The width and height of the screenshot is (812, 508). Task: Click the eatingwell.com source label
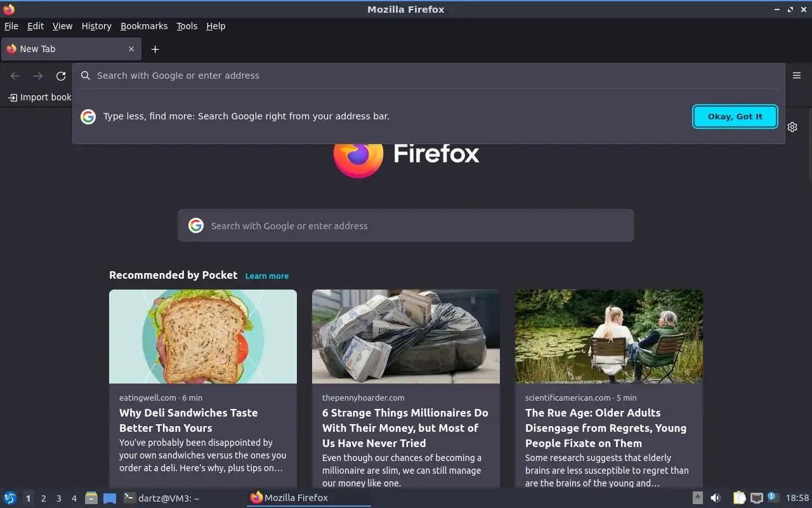click(148, 398)
